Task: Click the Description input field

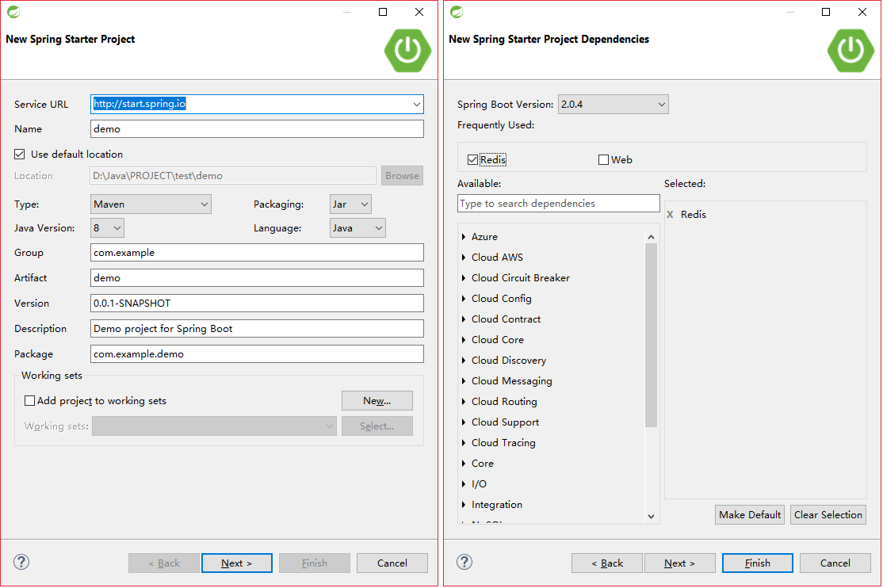Action: [257, 329]
